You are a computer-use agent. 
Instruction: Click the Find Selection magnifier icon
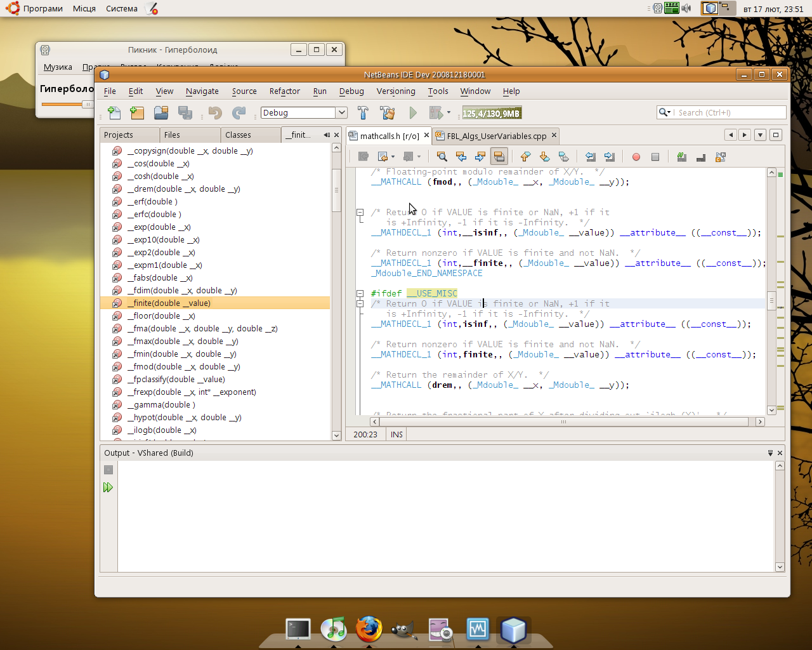click(x=442, y=157)
